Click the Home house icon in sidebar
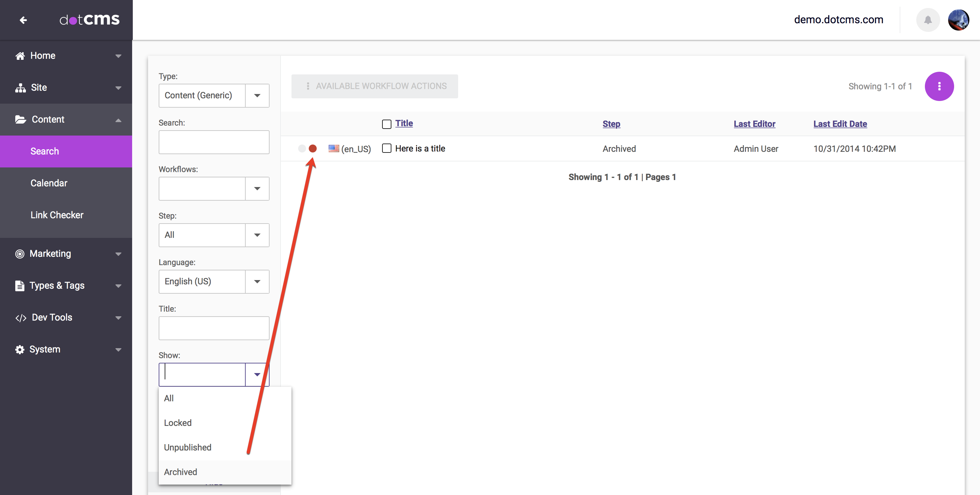The image size is (980, 495). (x=20, y=56)
